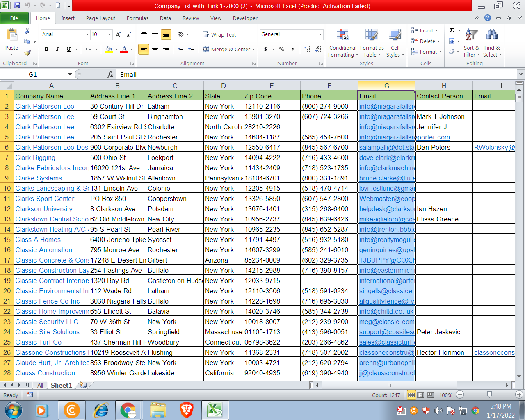Open the General number format dropdown
Viewport: 525px width, 420px height.
pos(320,34)
